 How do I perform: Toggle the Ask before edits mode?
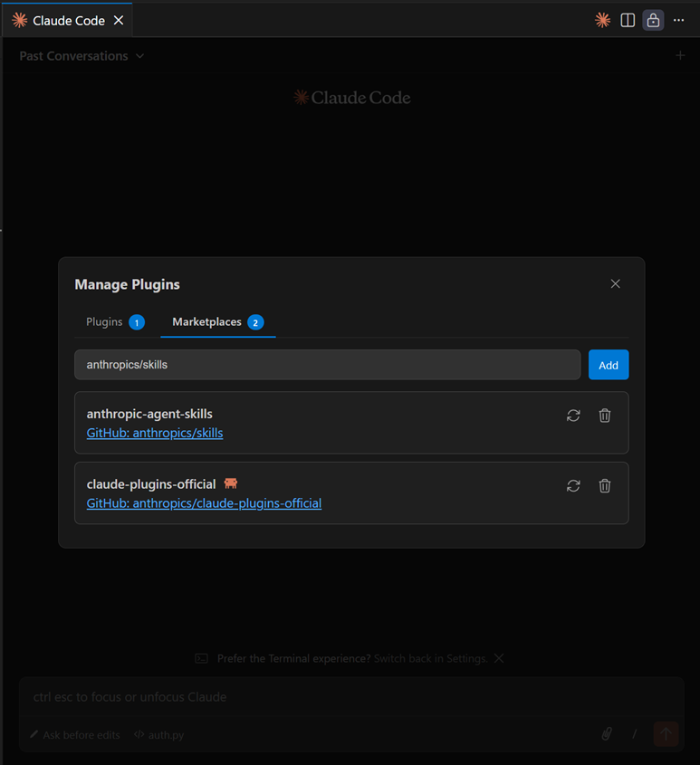[x=75, y=735]
